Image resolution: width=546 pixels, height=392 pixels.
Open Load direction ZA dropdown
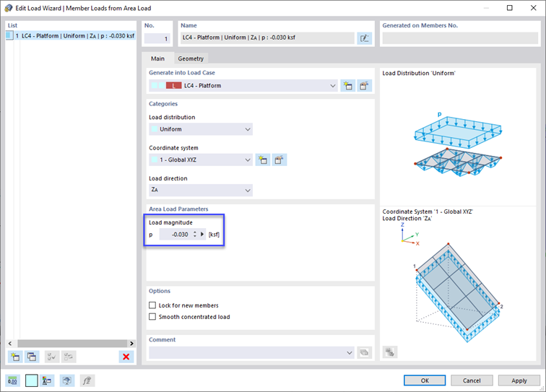coord(201,191)
